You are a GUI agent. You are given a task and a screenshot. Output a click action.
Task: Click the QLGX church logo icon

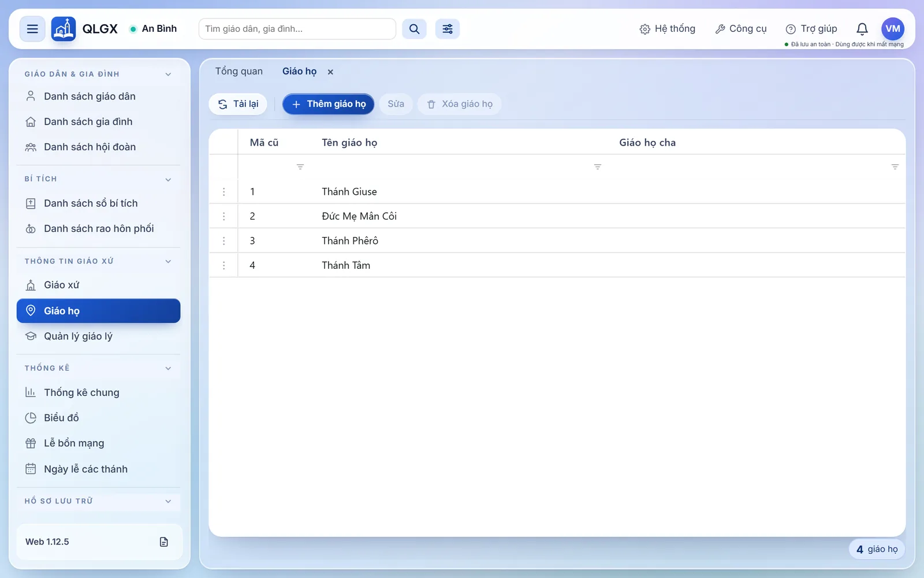coord(64,29)
